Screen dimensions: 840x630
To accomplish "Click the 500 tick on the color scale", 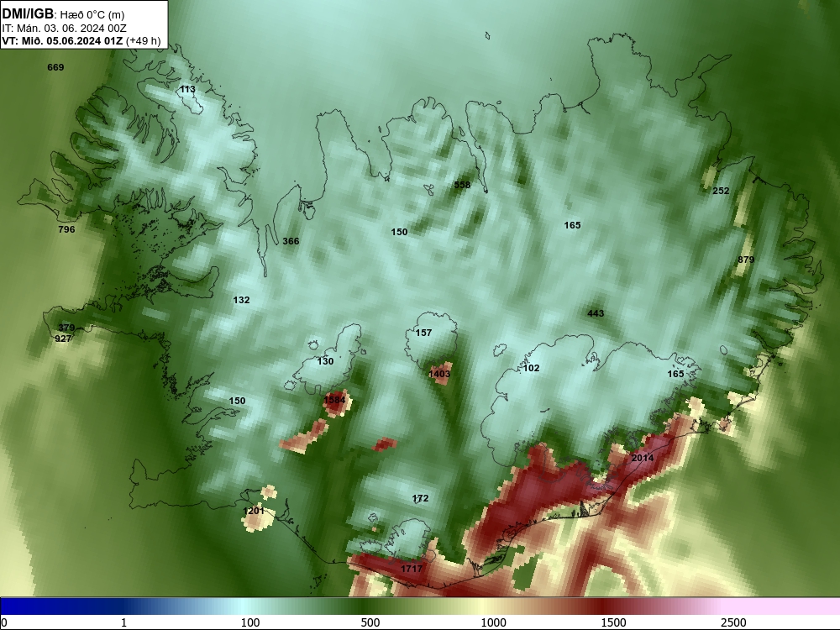I will point(370,622).
